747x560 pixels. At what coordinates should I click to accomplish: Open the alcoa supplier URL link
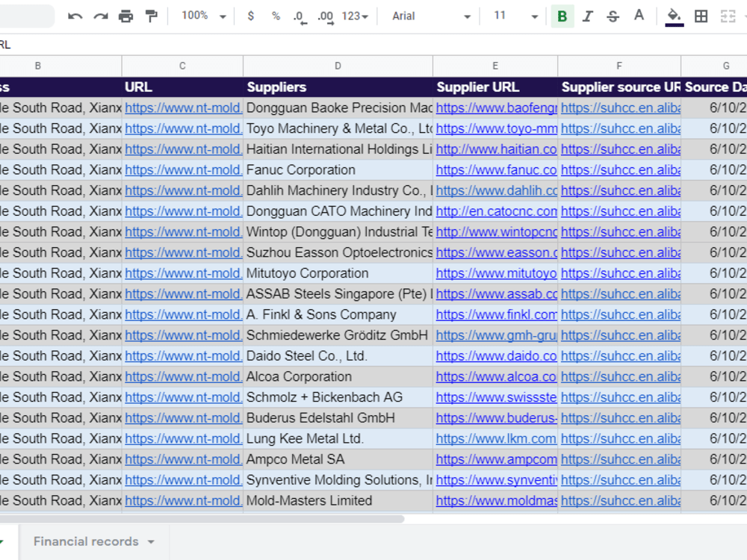point(496,376)
